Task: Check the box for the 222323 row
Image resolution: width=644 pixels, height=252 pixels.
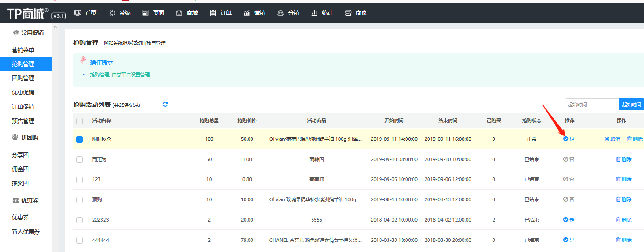Action: 79,220
